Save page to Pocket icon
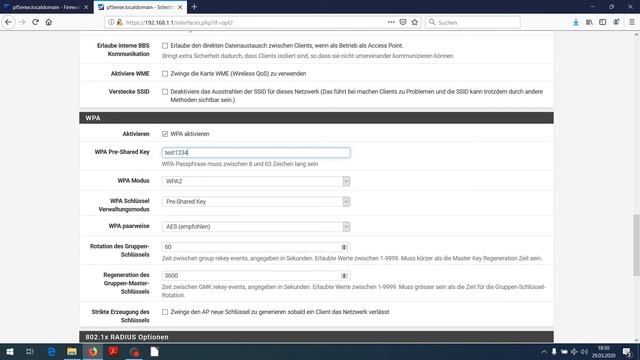Screen dimensions: 640x360 [x=403, y=22]
